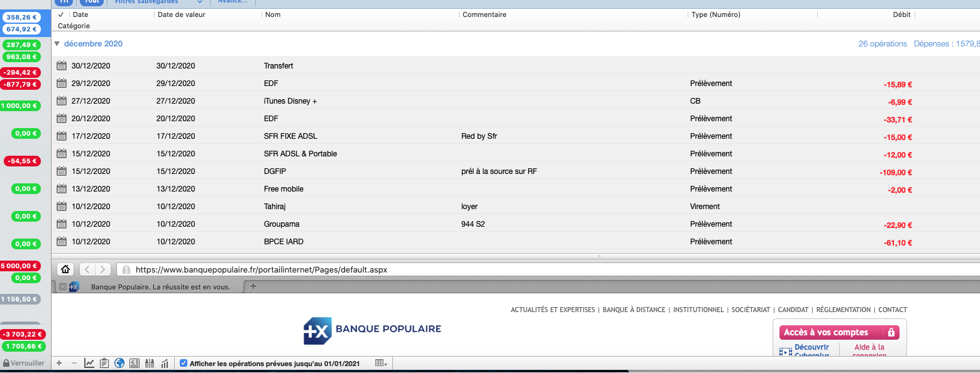Click the clipboard icon in bottom toolbar
This screenshot has width=980, height=373.
pos(104,363)
